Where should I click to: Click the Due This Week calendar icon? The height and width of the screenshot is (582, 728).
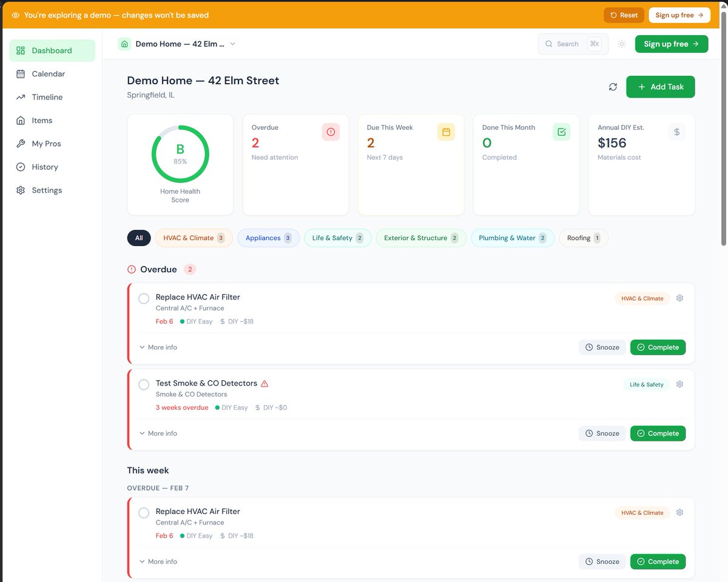(x=446, y=132)
